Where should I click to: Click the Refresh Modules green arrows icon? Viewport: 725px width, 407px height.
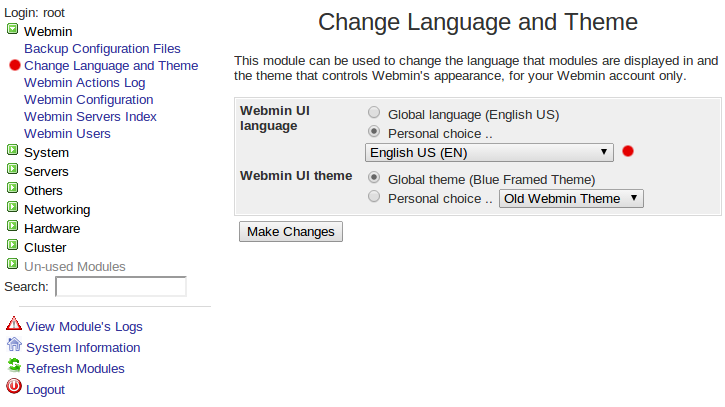(14, 365)
